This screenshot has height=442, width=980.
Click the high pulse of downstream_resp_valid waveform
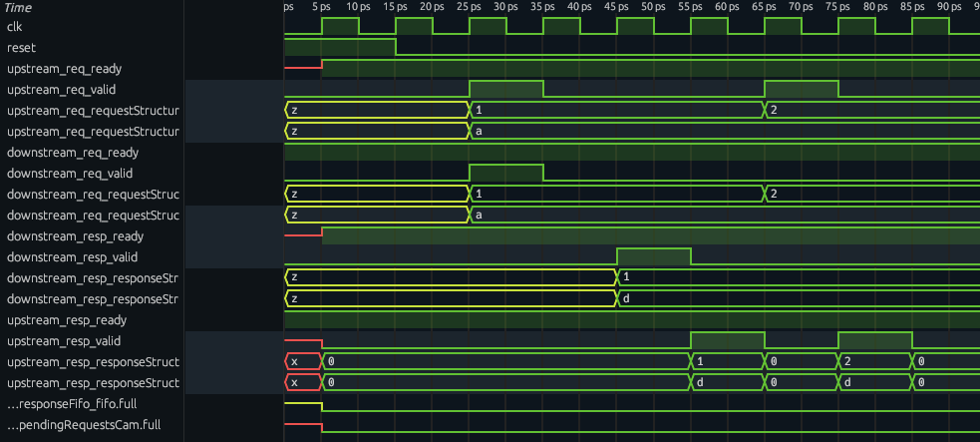[654, 255]
